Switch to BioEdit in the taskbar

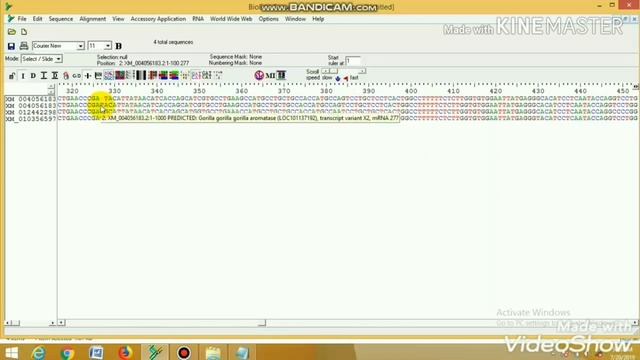coord(155,353)
